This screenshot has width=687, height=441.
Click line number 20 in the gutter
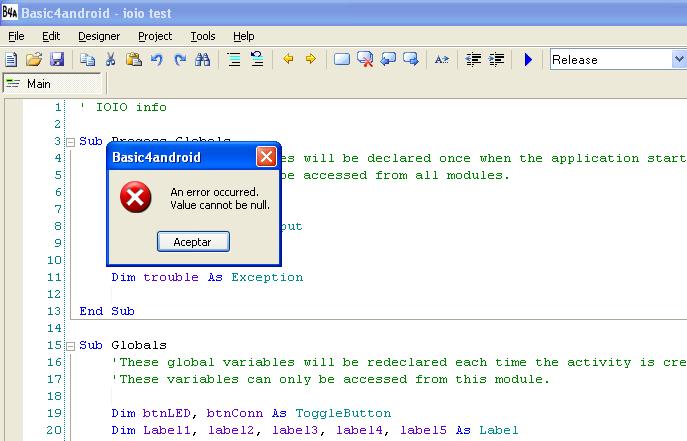(54, 430)
